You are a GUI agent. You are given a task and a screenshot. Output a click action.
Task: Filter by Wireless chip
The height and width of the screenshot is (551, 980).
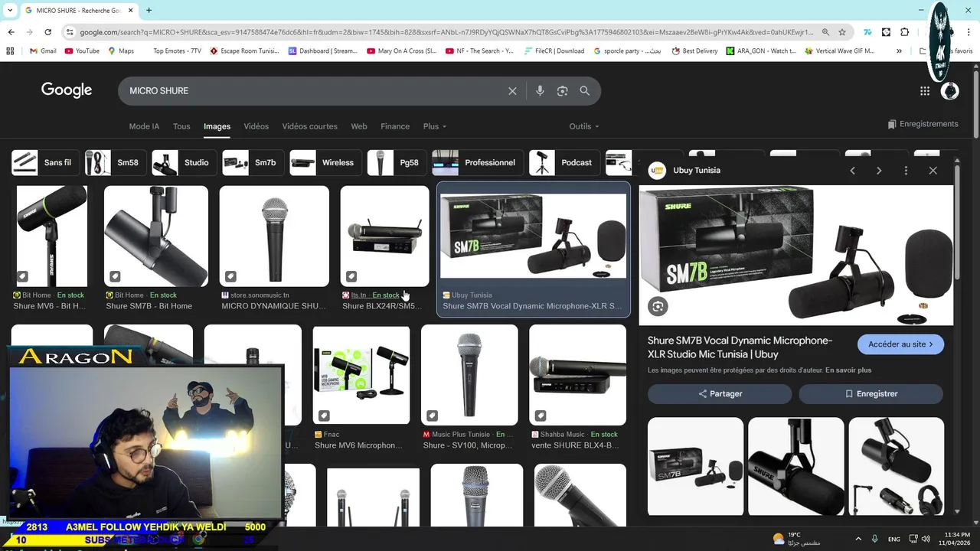325,162
